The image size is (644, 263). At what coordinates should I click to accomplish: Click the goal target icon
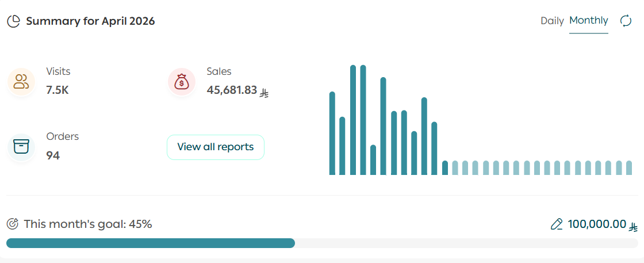[13, 224]
